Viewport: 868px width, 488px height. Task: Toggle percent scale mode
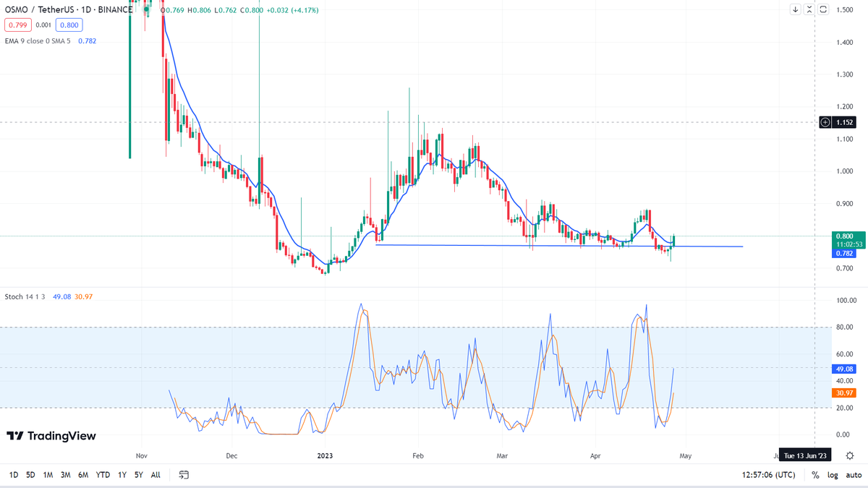815,475
